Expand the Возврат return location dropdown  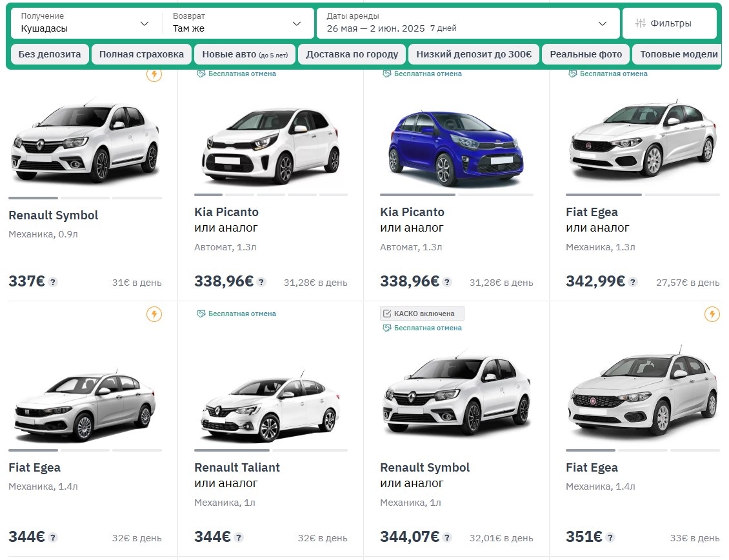click(239, 23)
